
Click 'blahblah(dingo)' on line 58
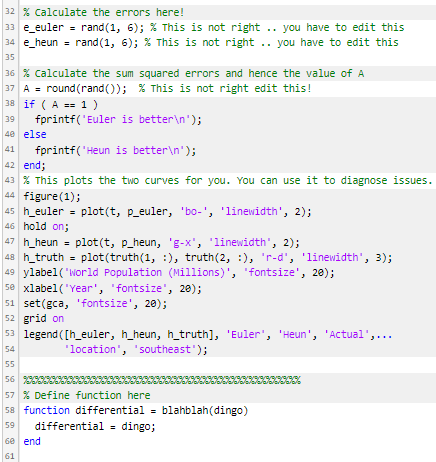click(205, 410)
